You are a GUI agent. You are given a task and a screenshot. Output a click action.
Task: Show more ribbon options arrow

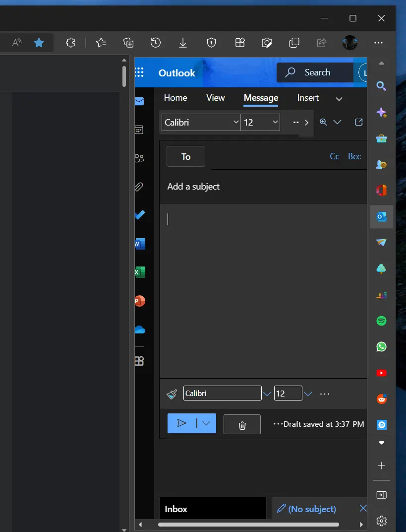(x=307, y=123)
